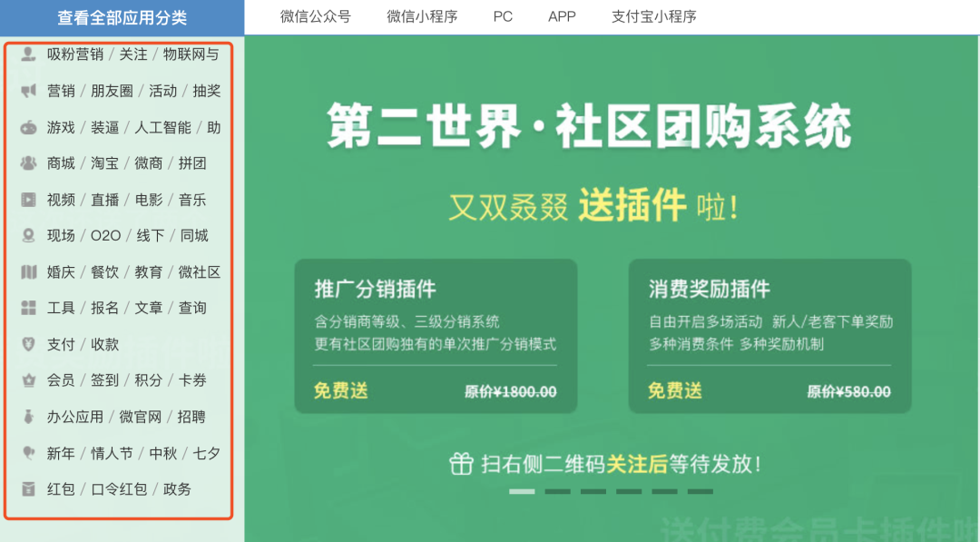Click the gamepad icon beside 游戏
The width and height of the screenshot is (980, 542).
28,127
